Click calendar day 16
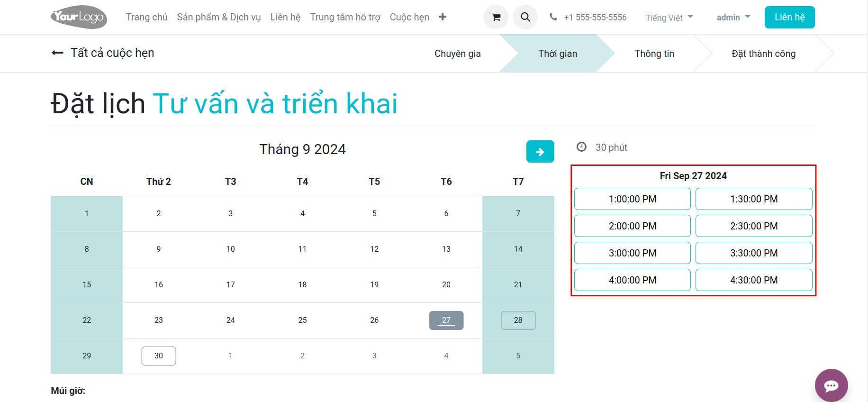 click(159, 285)
